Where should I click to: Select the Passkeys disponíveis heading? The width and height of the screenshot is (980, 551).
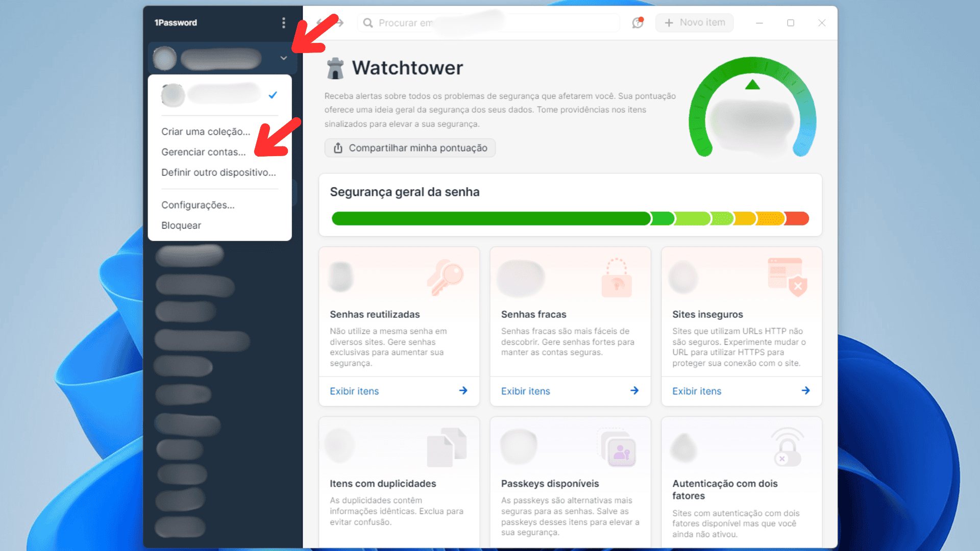550,484
